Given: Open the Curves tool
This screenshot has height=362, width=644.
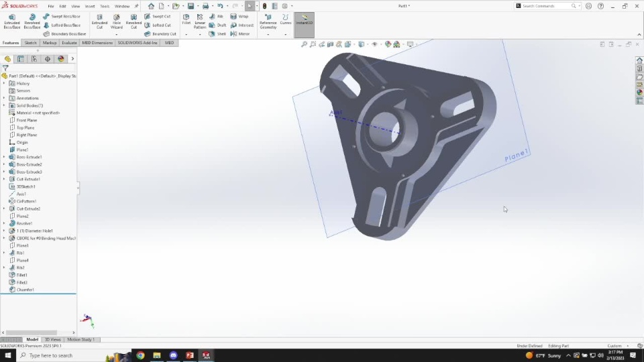Looking at the screenshot, I should pos(286,19).
